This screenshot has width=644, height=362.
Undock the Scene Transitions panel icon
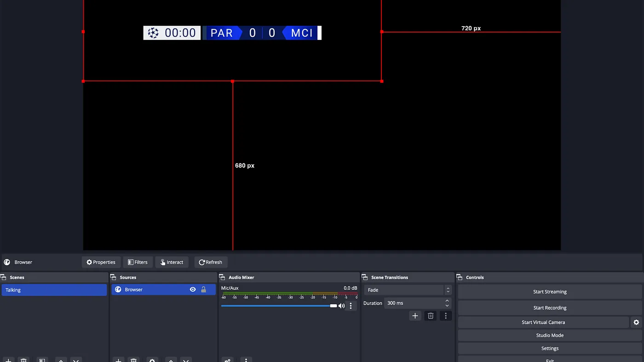tap(365, 277)
